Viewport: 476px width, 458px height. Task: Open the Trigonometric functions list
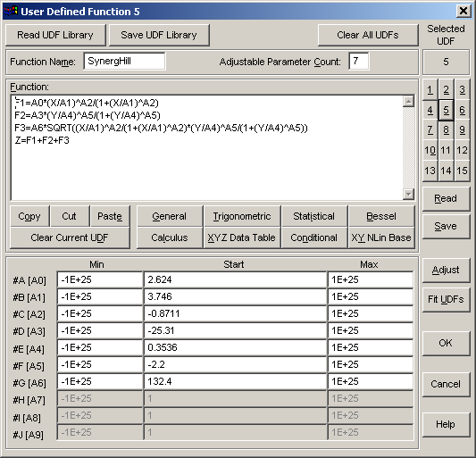242,216
